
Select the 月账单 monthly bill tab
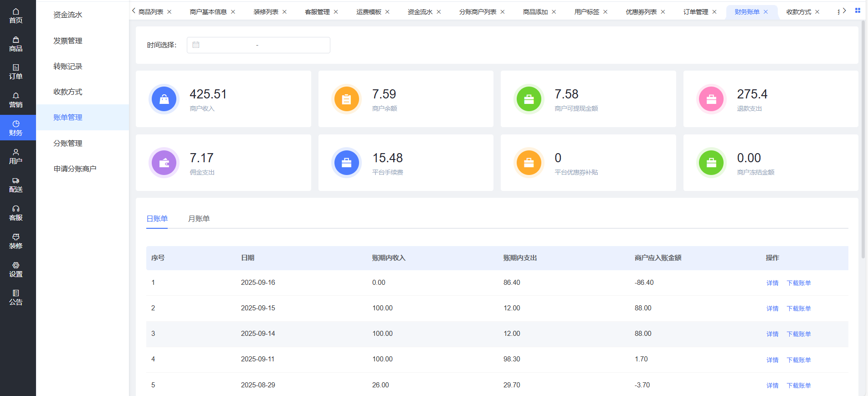199,219
